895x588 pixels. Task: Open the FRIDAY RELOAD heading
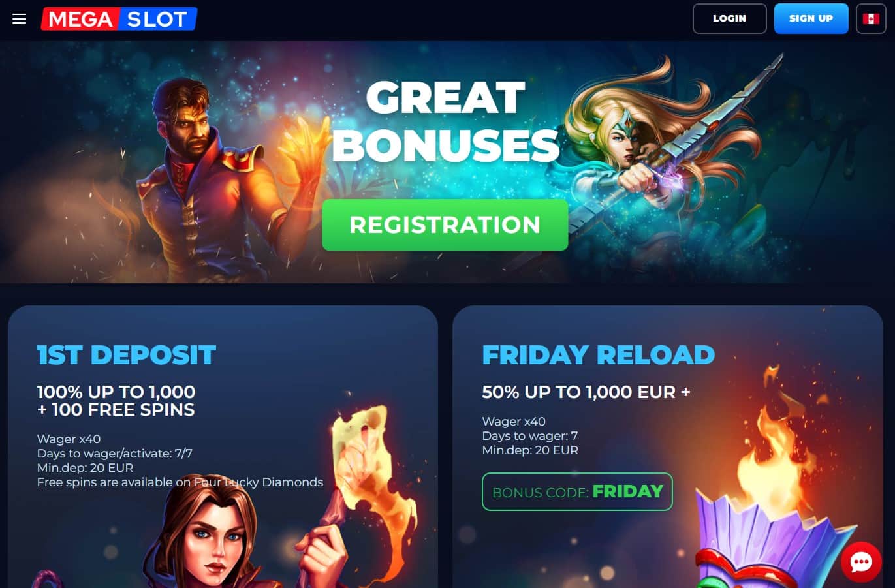(598, 355)
